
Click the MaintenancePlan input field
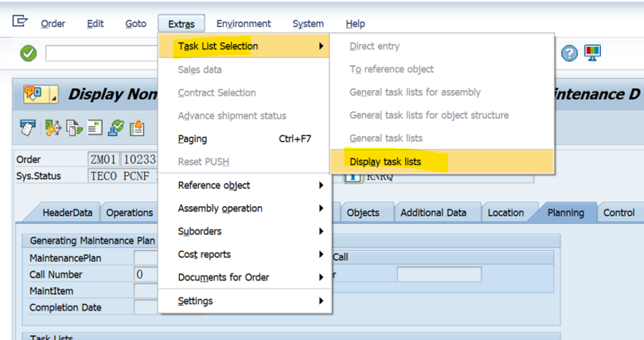coord(146,258)
